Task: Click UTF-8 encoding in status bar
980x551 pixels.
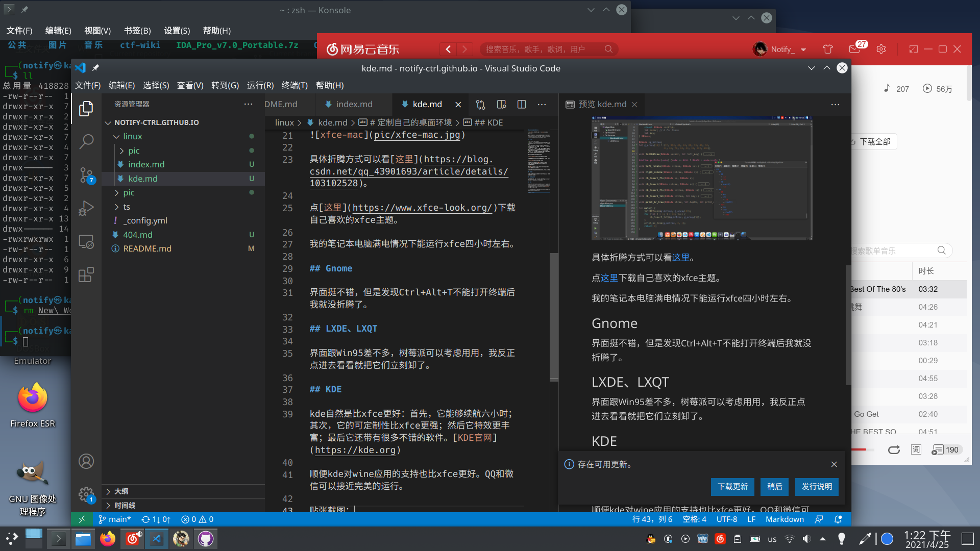Action: tap(726, 519)
